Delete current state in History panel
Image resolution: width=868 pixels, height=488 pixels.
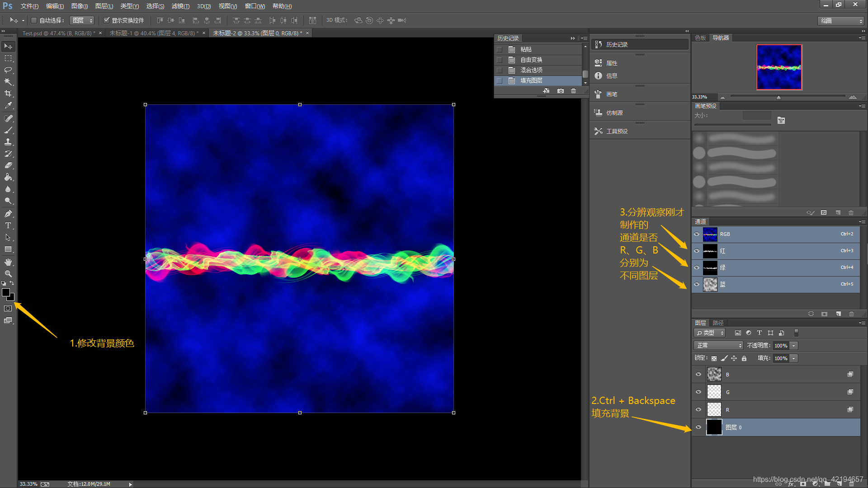573,91
